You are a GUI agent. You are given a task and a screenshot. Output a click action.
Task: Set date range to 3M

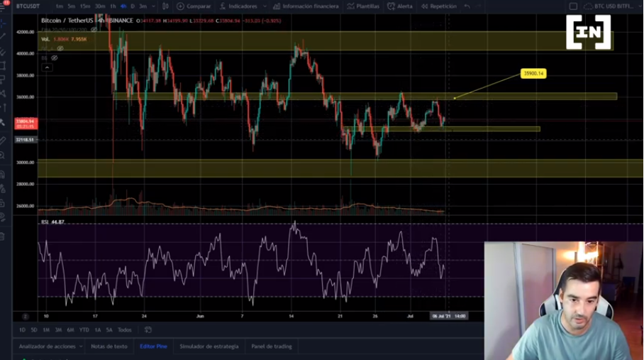click(58, 330)
